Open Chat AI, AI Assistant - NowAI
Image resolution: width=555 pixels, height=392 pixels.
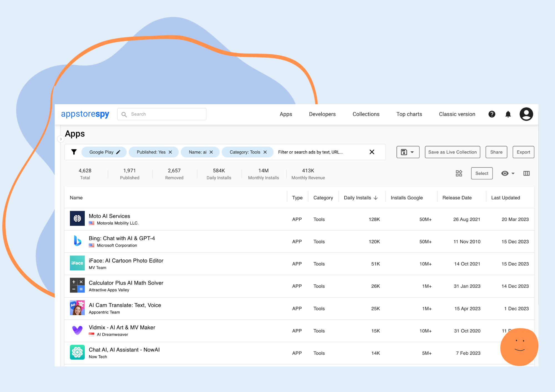coord(124,350)
